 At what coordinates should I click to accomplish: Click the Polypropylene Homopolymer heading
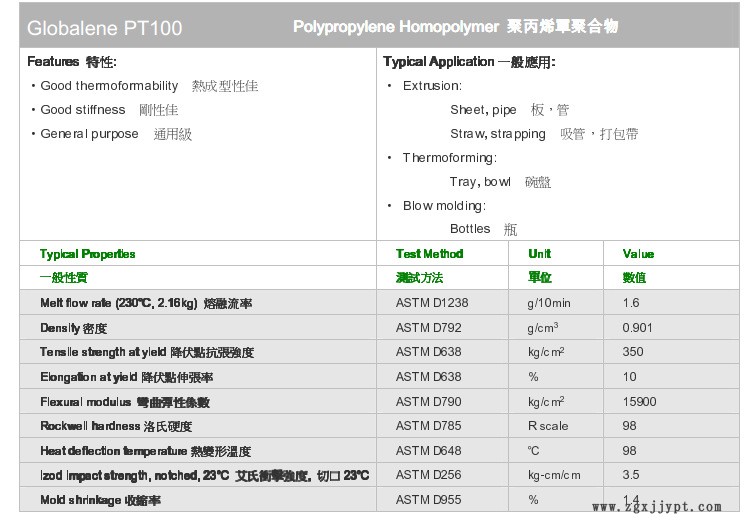(x=455, y=27)
